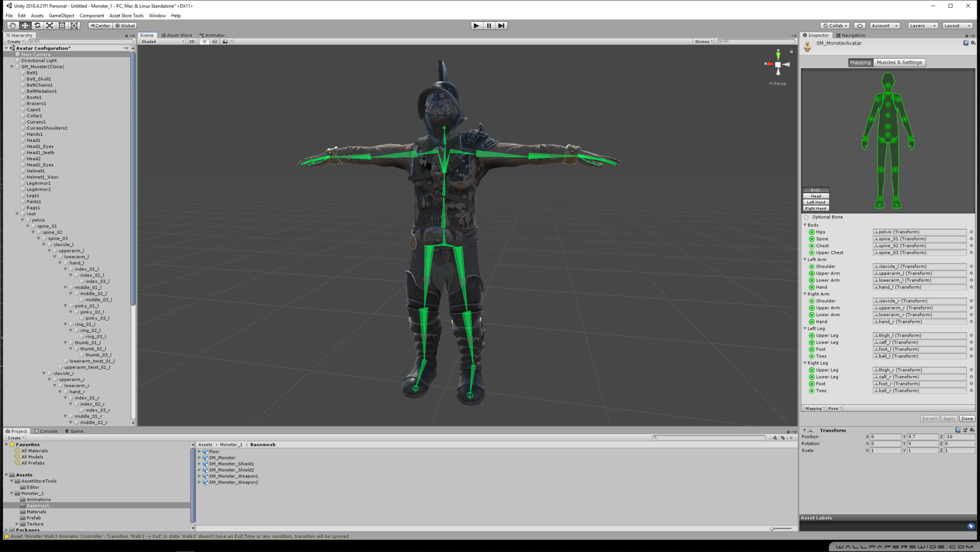Click the Position Y input field
The image size is (980, 552).
point(922,436)
